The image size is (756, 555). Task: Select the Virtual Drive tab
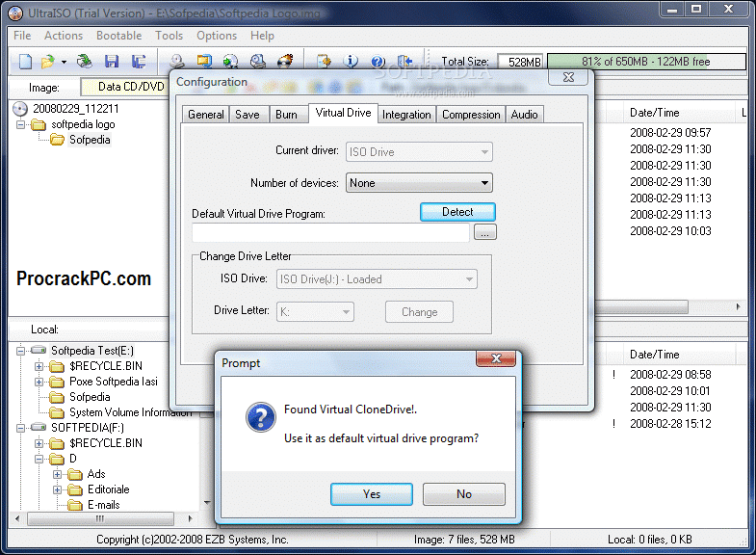(343, 114)
